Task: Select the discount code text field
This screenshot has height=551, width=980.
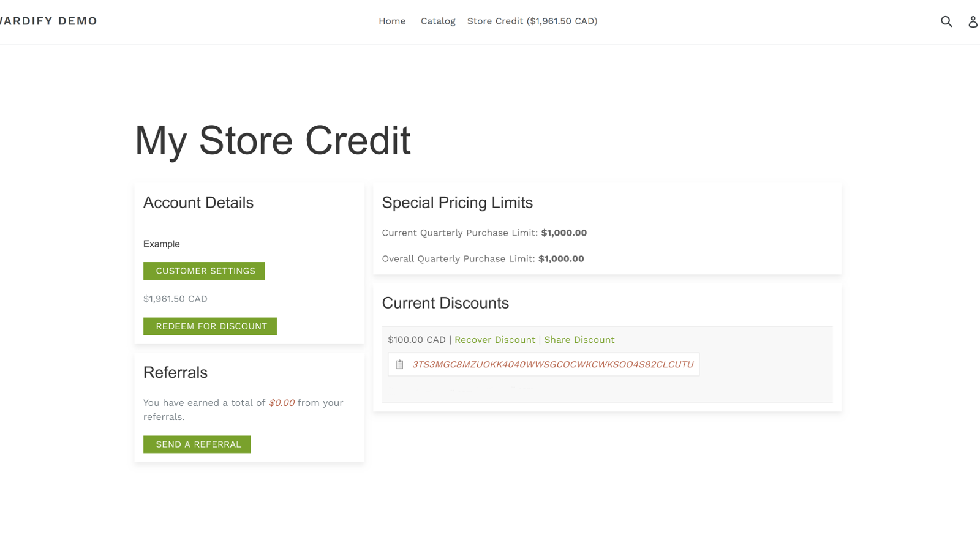Action: coord(553,364)
